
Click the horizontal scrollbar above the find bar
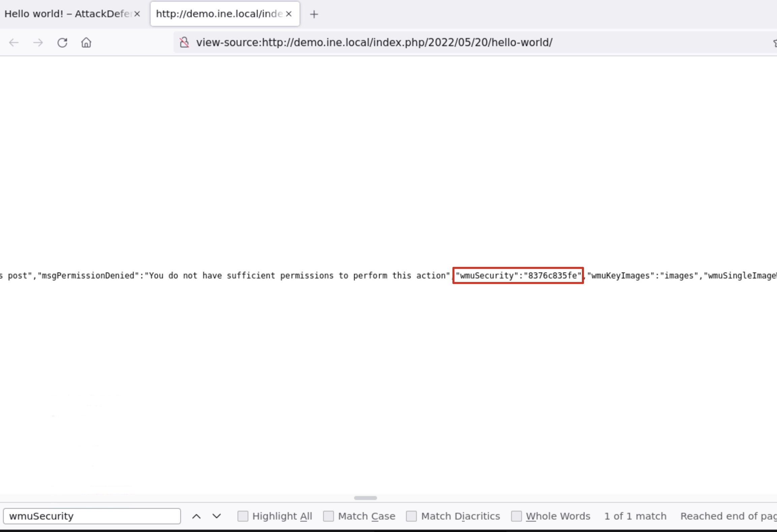point(365,498)
